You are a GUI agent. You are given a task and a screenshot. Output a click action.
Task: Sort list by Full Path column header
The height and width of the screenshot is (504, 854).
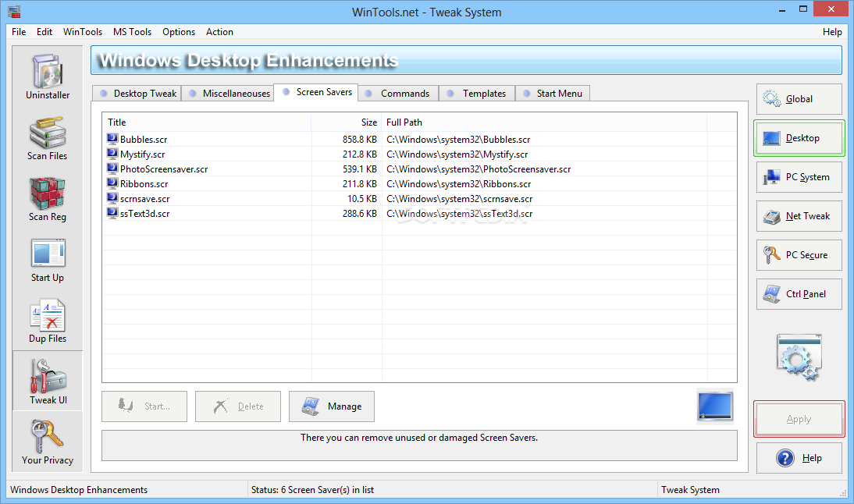click(545, 122)
